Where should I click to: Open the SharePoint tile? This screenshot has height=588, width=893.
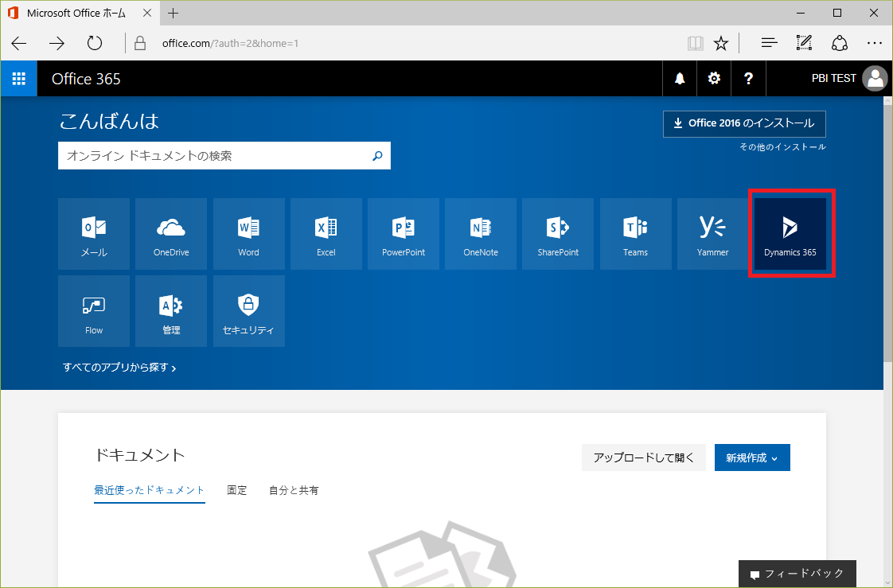click(558, 234)
